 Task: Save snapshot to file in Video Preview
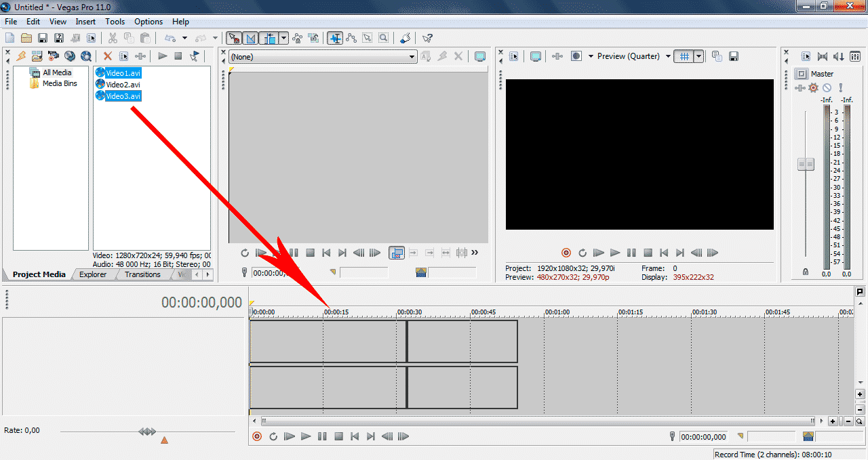click(x=733, y=56)
